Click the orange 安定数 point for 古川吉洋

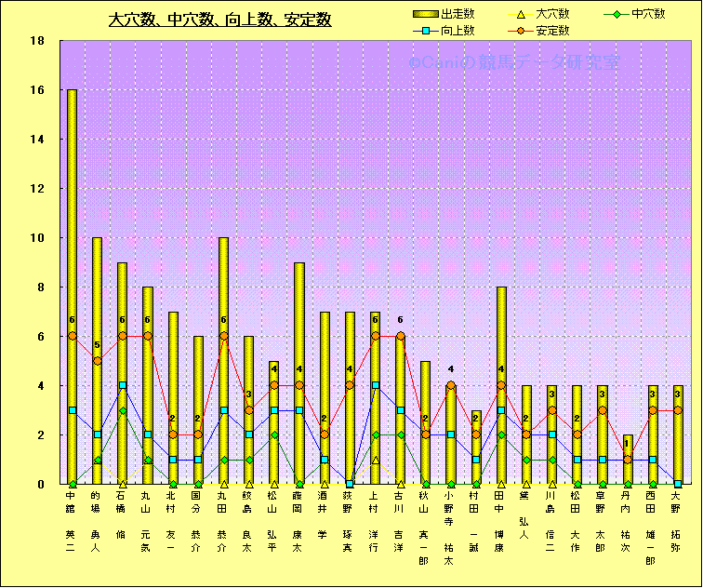click(x=401, y=336)
